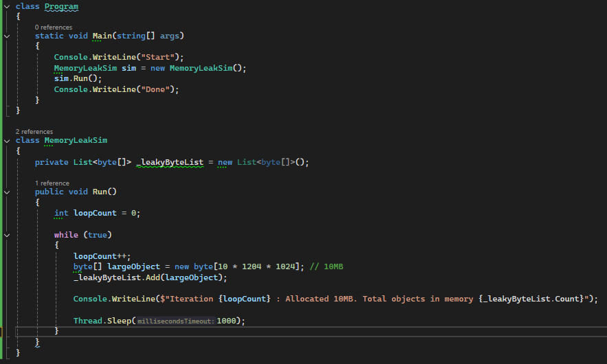Click the // 10MB comment
The image size is (607, 364).
pos(324,266)
